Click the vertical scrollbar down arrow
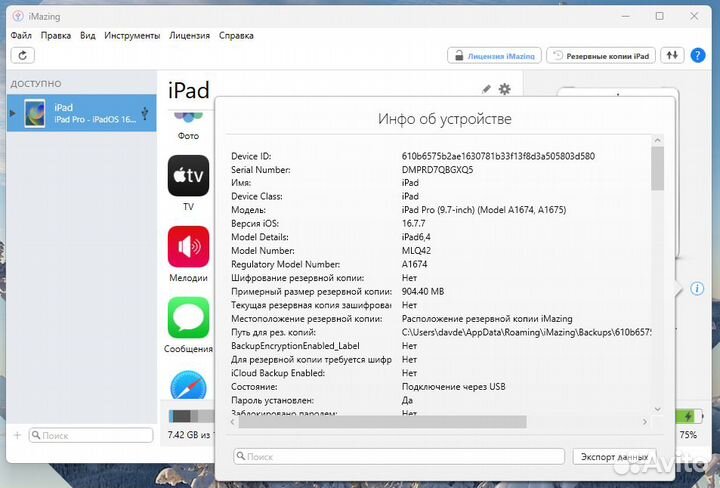Viewport: 720px width, 488px height. click(x=658, y=409)
